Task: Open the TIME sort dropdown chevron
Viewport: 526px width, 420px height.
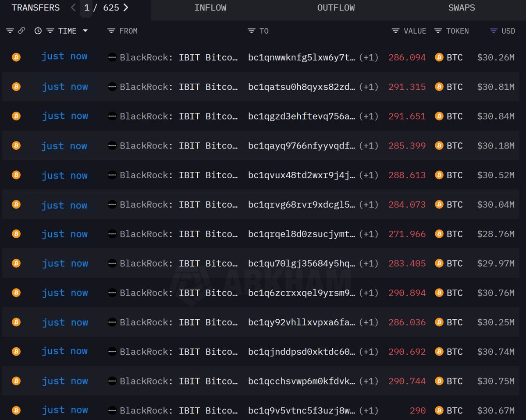Action: pyautogui.click(x=86, y=31)
